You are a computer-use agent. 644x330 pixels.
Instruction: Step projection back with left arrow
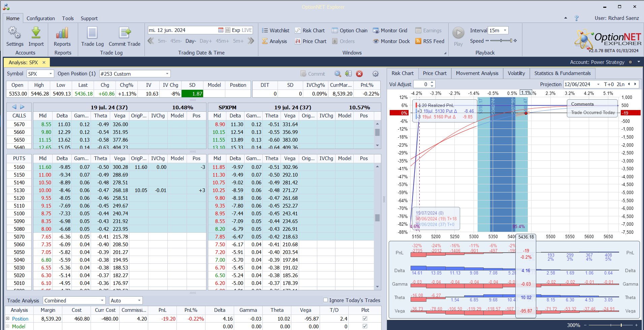click(629, 84)
